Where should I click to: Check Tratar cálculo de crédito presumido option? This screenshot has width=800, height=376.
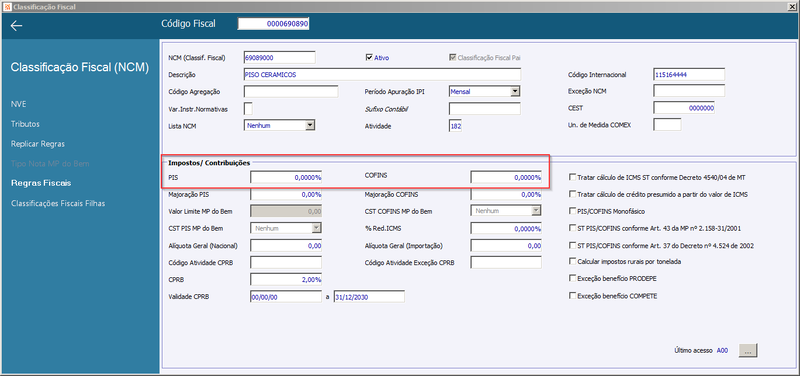pyautogui.click(x=572, y=194)
